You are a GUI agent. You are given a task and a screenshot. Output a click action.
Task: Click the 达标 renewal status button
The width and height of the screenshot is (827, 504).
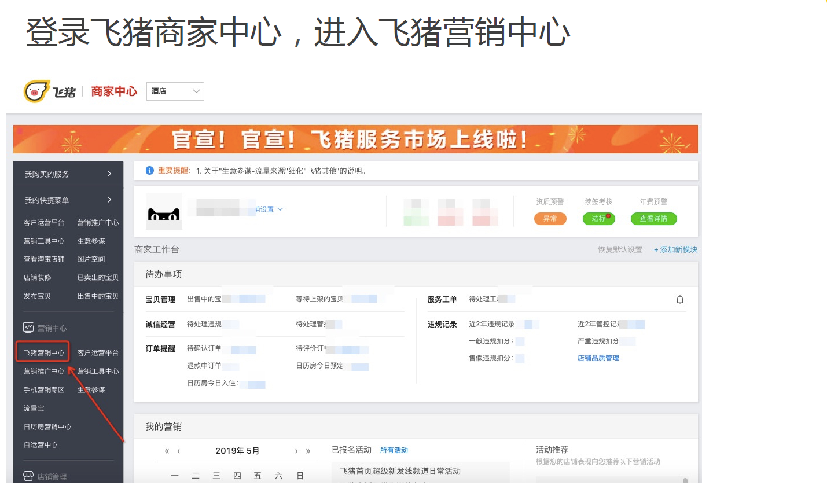pos(598,219)
